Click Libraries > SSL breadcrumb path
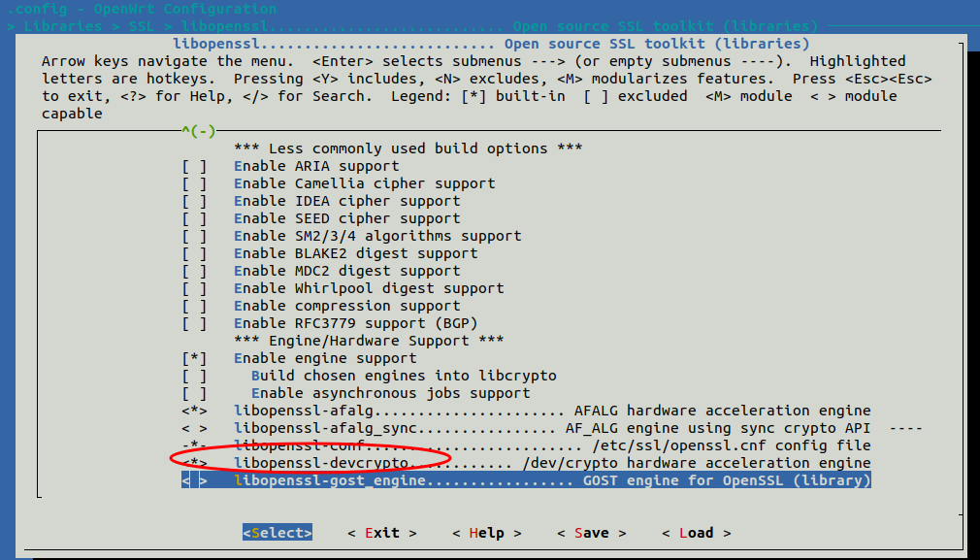The height and width of the screenshot is (560, 980). (412, 27)
